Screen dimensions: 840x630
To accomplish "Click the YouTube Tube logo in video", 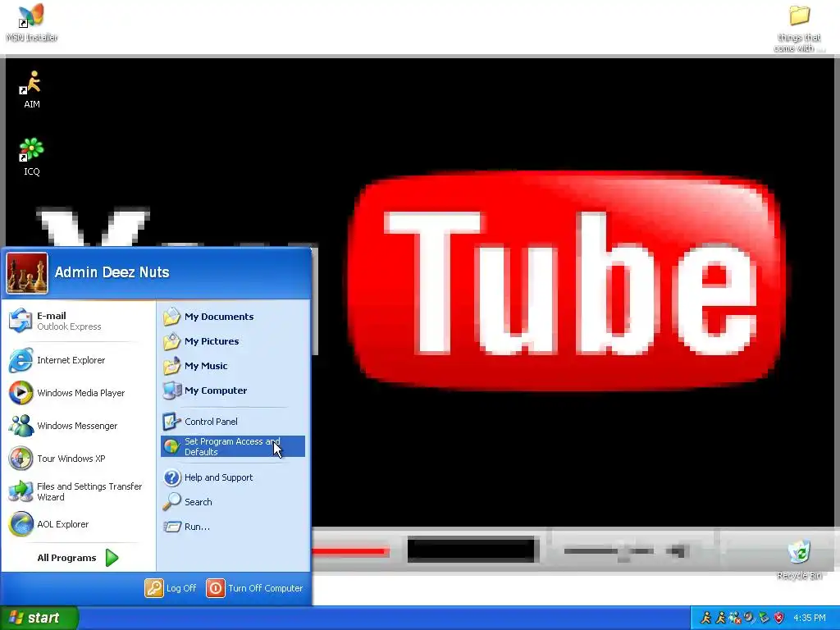I will tap(567, 281).
